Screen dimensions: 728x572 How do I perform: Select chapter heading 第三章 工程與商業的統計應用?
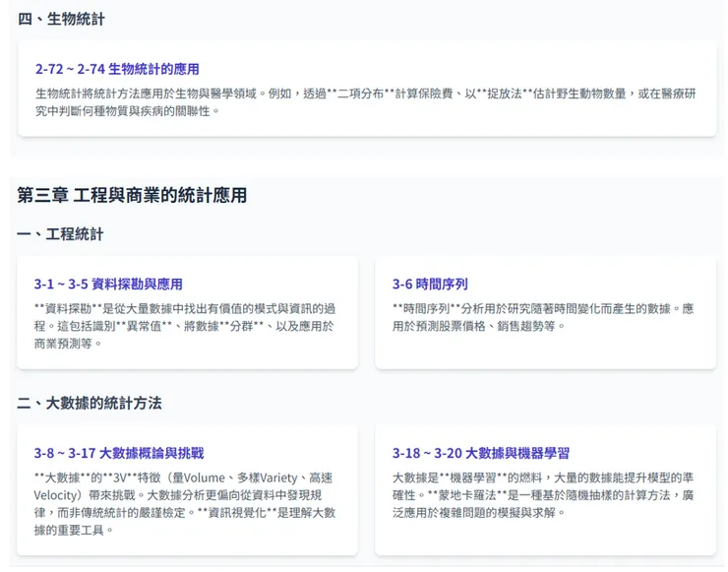132,195
